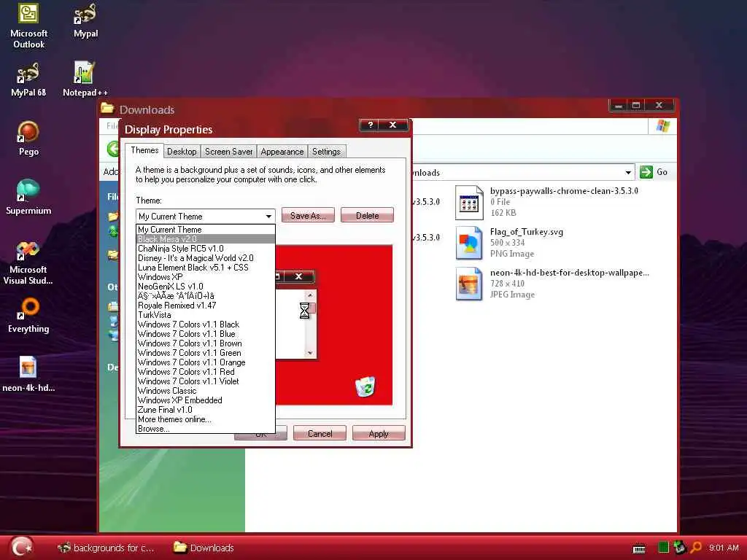Image resolution: width=747 pixels, height=560 pixels.
Task: Choose Luna Element Black v5.1 + CSS
Action: [x=205, y=268]
